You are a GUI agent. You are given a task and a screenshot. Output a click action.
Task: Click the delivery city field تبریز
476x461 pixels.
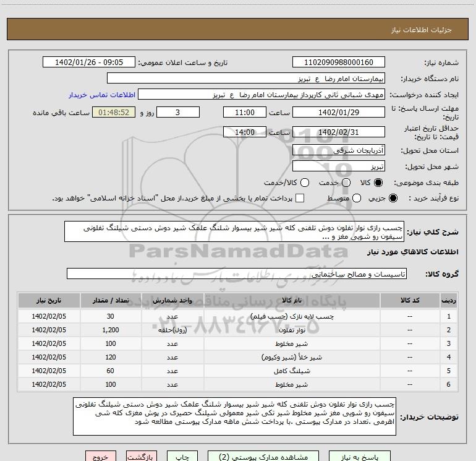click(x=339, y=166)
